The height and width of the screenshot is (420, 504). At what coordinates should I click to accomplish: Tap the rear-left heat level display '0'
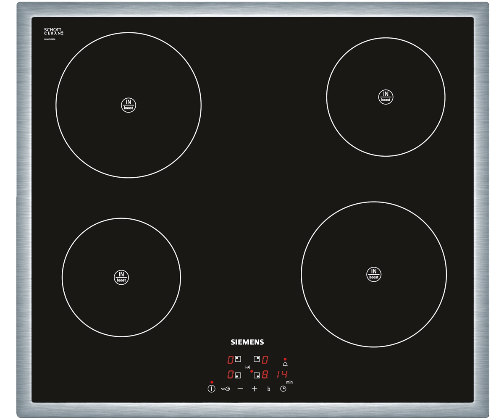(x=231, y=360)
